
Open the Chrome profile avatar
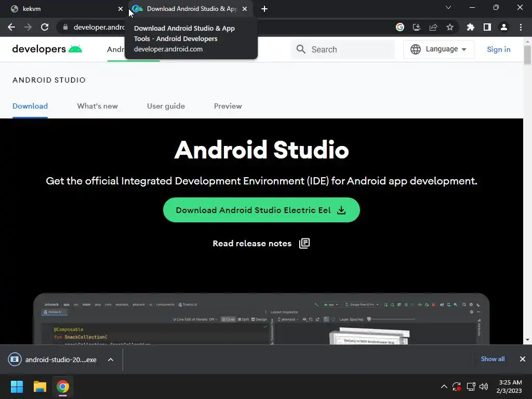504,27
